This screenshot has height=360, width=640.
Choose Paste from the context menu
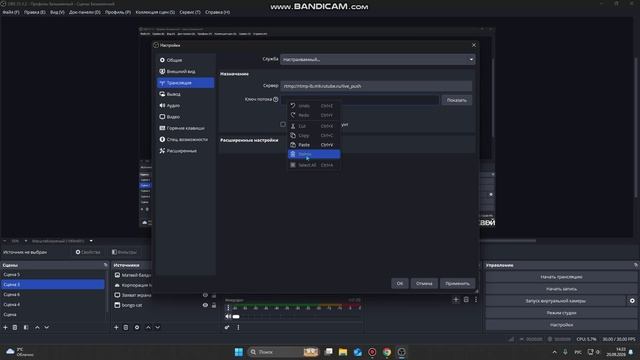[x=314, y=145]
